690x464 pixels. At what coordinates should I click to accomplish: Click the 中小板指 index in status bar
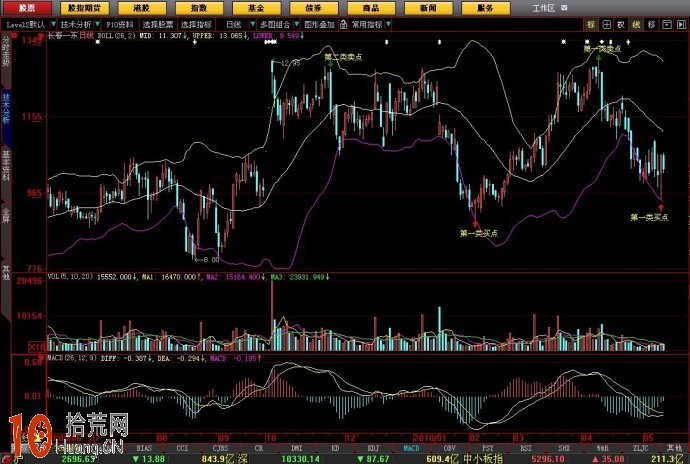click(x=483, y=459)
